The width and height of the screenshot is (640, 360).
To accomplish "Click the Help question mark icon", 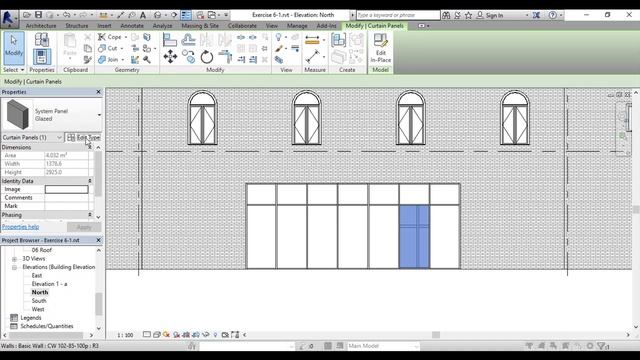I will coord(552,15).
